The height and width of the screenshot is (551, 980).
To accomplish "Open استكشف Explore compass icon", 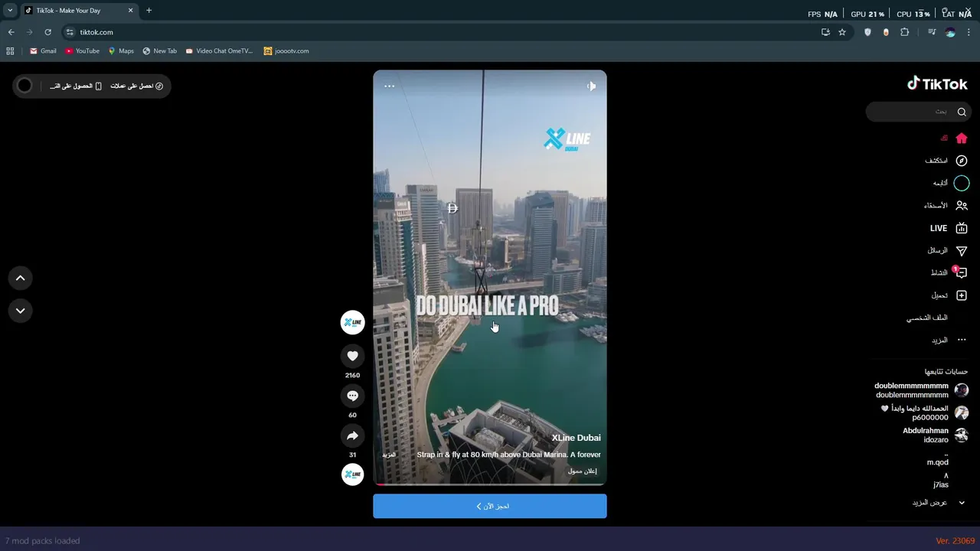I will point(962,161).
